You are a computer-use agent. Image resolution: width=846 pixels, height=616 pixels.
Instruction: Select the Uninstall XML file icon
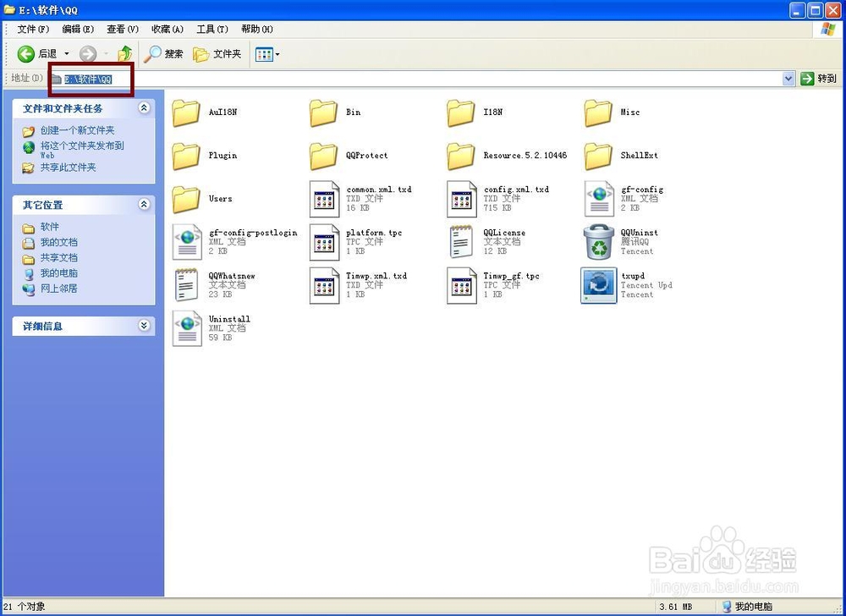click(187, 328)
